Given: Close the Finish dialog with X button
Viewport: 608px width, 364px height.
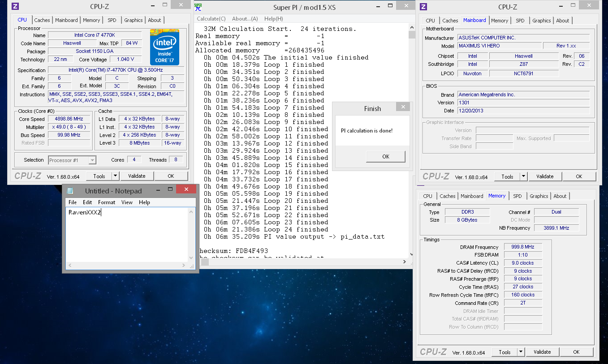Looking at the screenshot, I should [x=403, y=107].
